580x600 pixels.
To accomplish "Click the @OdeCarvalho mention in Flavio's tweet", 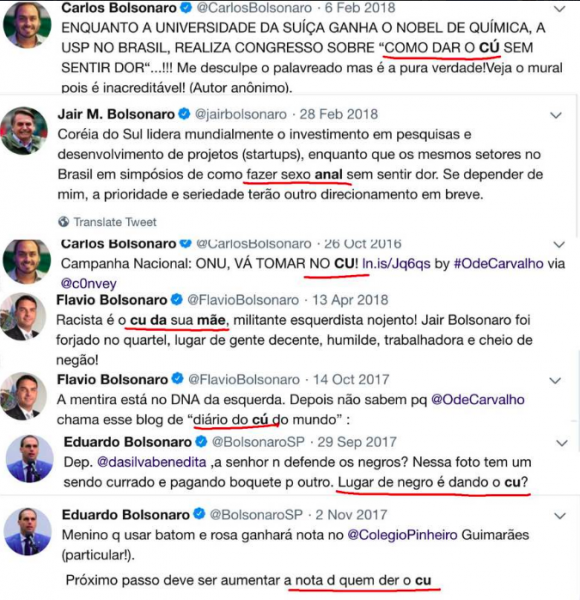I will point(477,399).
